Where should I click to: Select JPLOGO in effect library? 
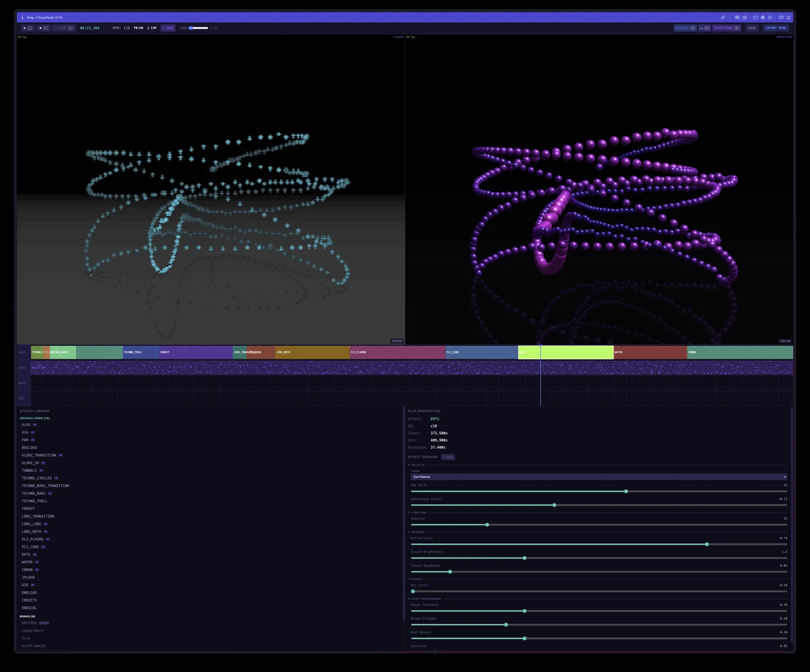(28, 577)
